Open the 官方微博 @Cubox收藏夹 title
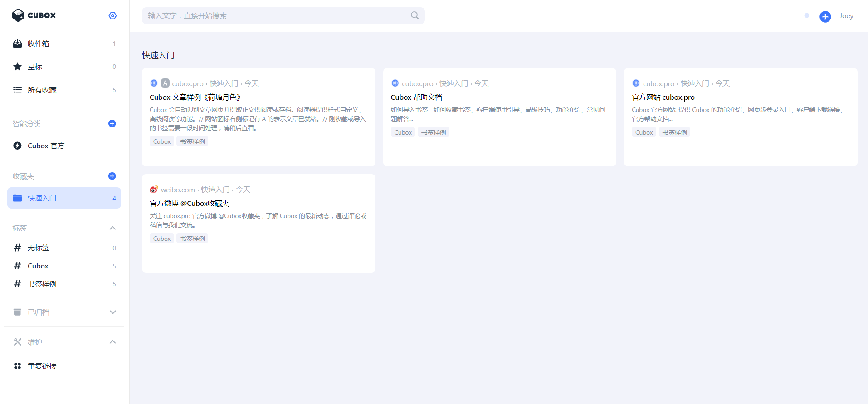868x404 pixels. click(190, 203)
